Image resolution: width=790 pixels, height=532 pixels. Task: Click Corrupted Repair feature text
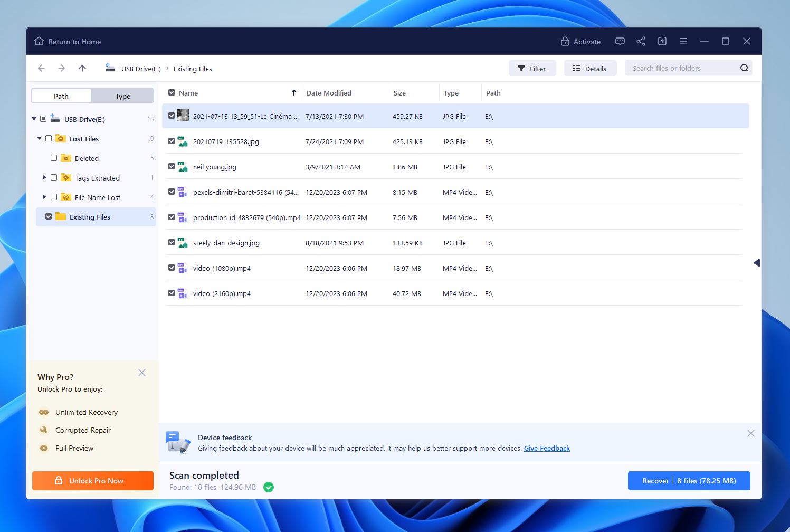tap(83, 430)
